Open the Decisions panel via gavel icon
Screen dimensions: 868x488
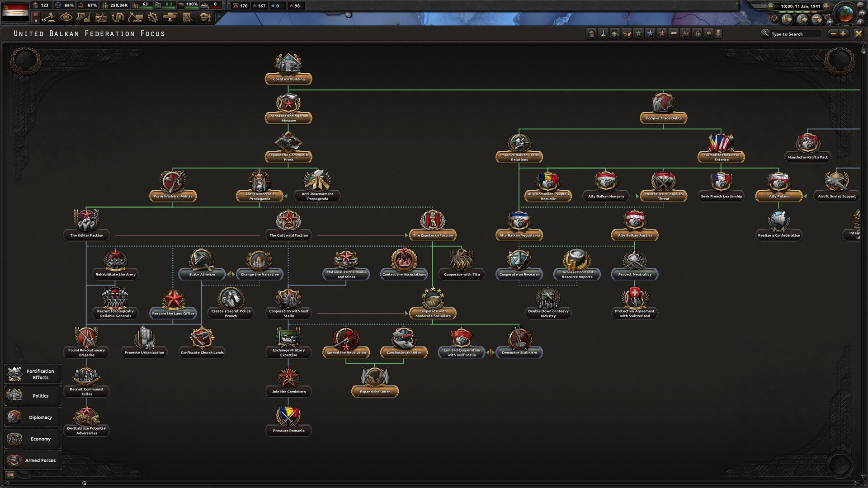[50, 18]
